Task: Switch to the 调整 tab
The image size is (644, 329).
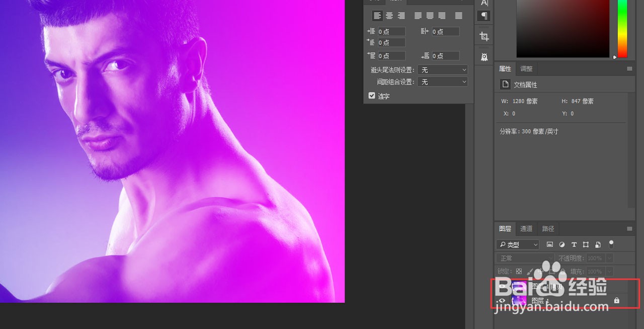Action: pyautogui.click(x=526, y=68)
